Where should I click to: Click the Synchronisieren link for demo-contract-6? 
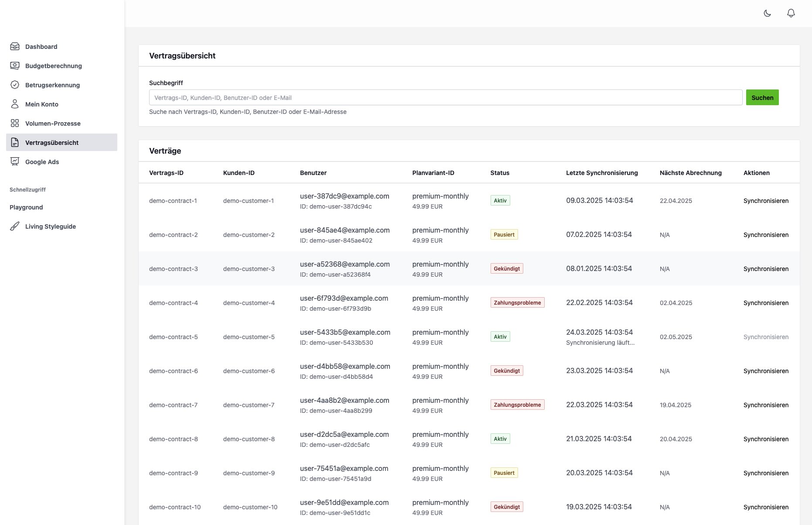pos(765,371)
